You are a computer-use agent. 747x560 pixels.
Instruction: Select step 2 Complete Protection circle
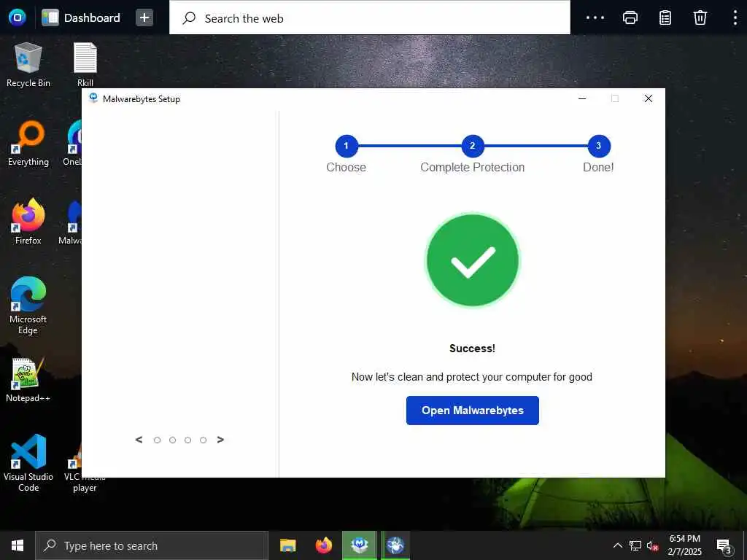tap(473, 146)
